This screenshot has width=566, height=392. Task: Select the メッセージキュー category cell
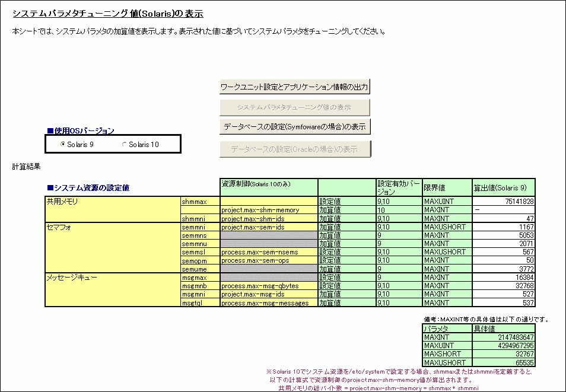(x=113, y=278)
